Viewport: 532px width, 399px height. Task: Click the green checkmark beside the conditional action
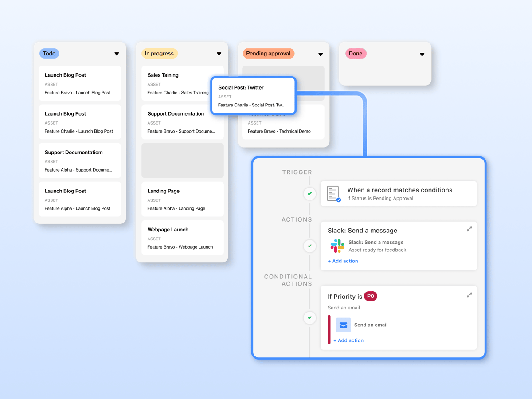pos(309,318)
